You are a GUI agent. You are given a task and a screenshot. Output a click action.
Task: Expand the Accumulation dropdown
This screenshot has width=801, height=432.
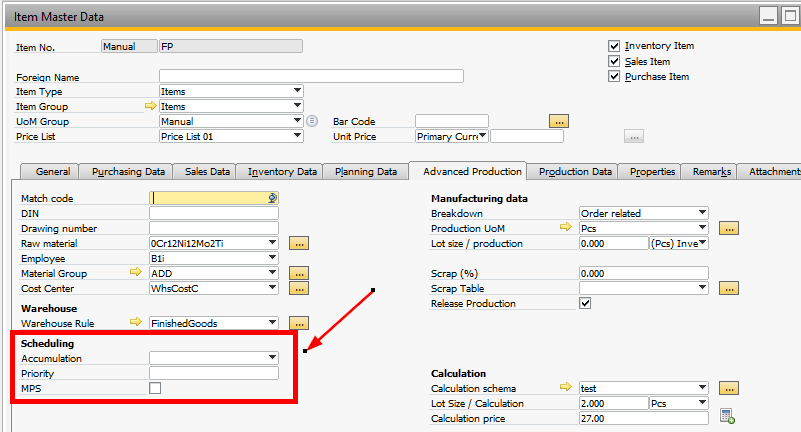tap(272, 358)
